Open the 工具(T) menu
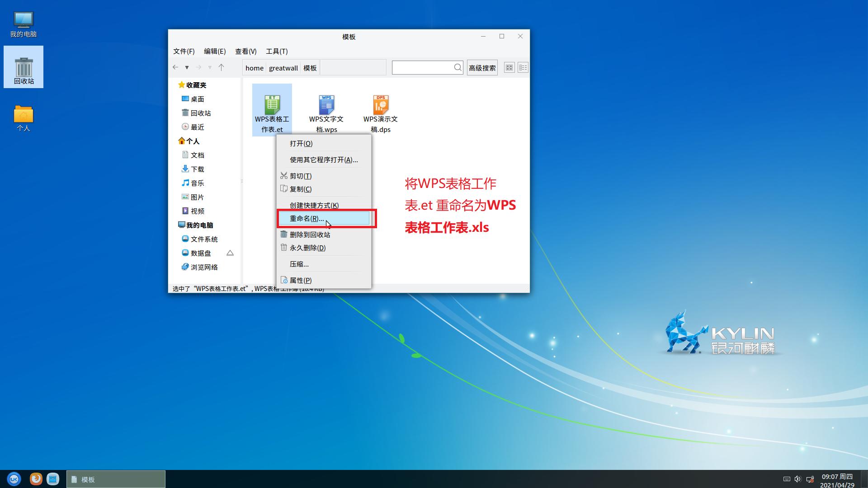868x488 pixels. (x=277, y=51)
